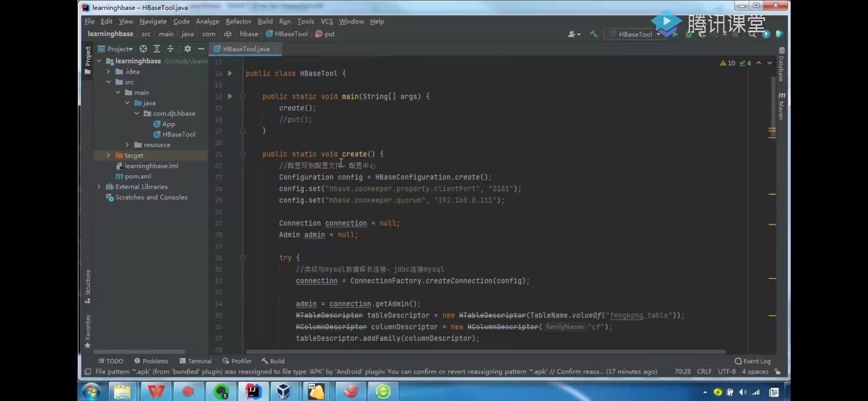Viewport: 868px width, 401px height.
Task: Open the Favorites tool window
Action: [x=87, y=331]
